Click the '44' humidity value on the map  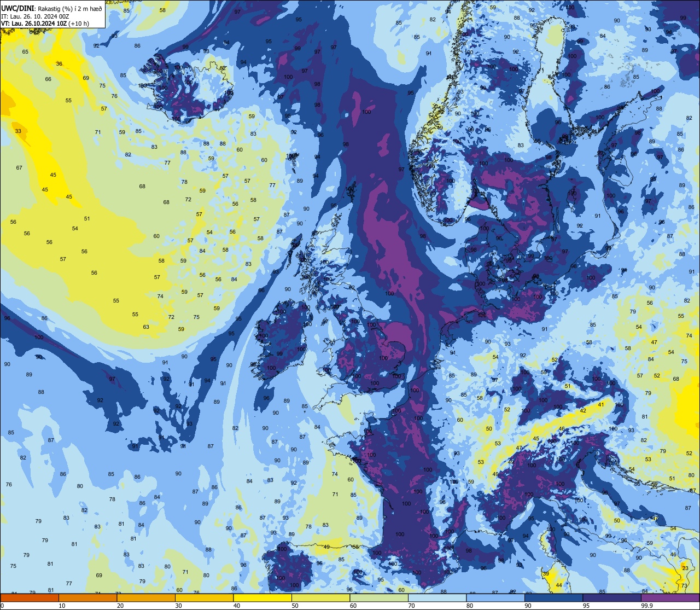point(558,585)
